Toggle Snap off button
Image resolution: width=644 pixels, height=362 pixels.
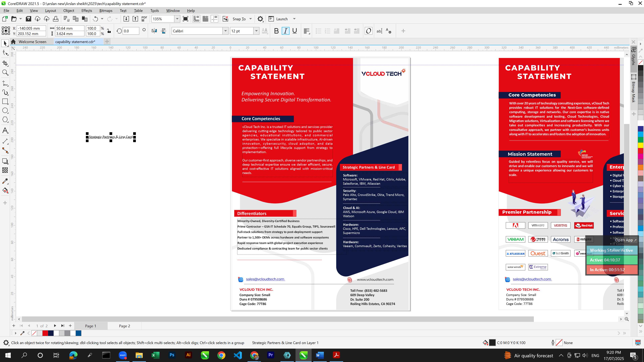(x=225, y=19)
